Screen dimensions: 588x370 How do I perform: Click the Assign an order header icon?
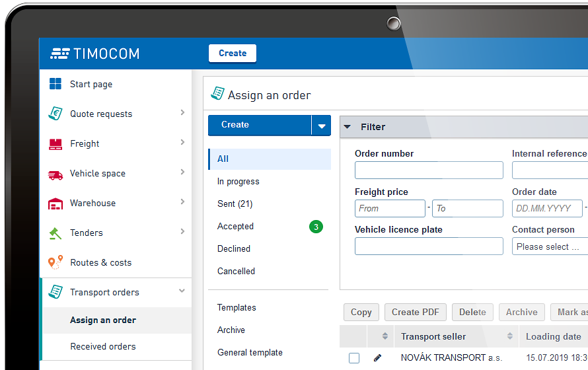click(x=217, y=93)
